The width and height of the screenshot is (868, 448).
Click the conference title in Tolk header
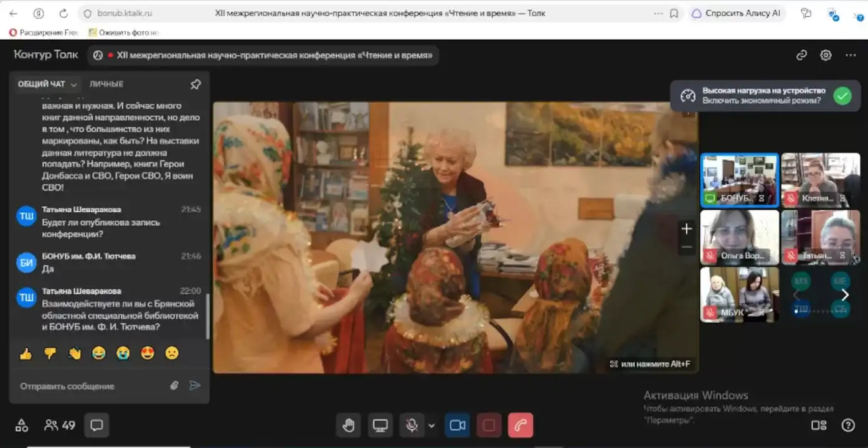(275, 55)
